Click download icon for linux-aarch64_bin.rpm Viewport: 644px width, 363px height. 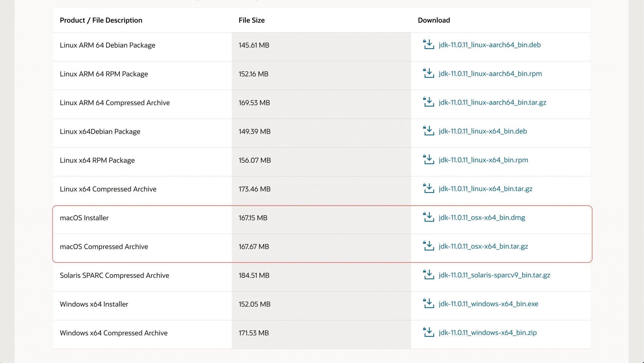click(429, 74)
